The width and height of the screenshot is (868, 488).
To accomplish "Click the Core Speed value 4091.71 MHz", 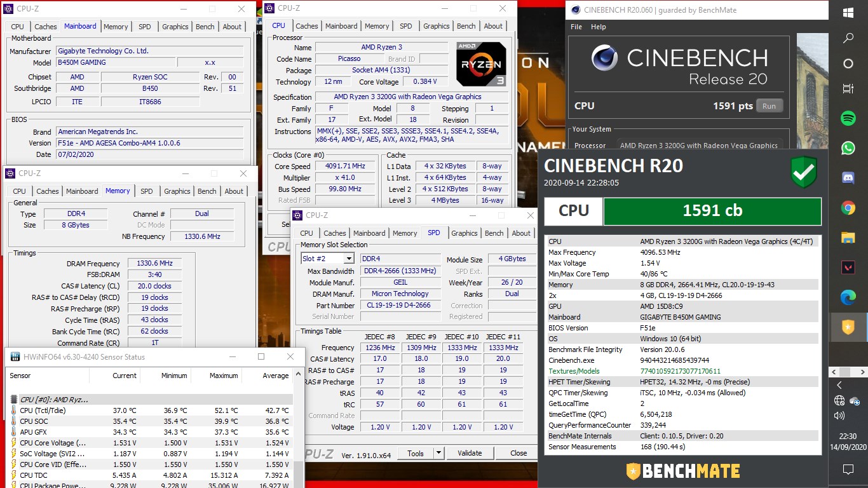I will (345, 166).
